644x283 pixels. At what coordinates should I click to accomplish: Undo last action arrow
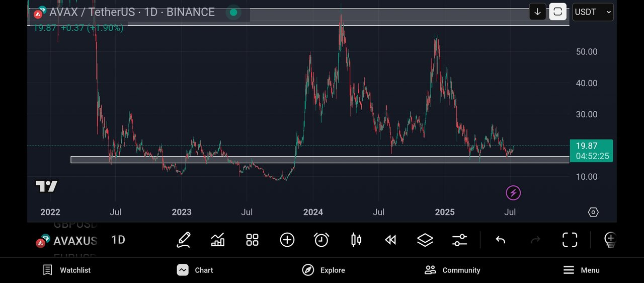coord(500,240)
